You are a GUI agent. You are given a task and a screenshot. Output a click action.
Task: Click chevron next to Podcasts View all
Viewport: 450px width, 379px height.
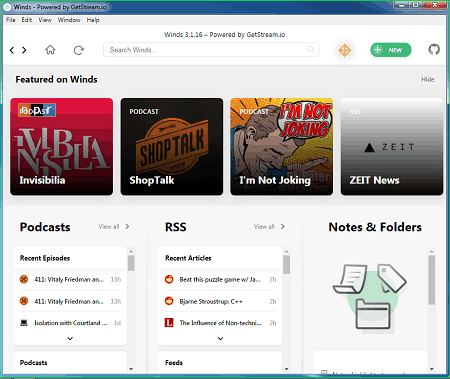pos(127,227)
